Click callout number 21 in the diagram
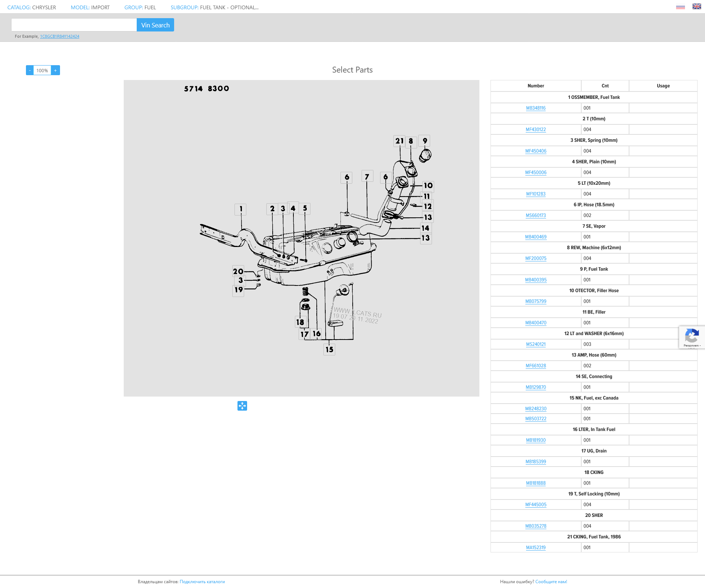This screenshot has height=588, width=705. coord(399,141)
